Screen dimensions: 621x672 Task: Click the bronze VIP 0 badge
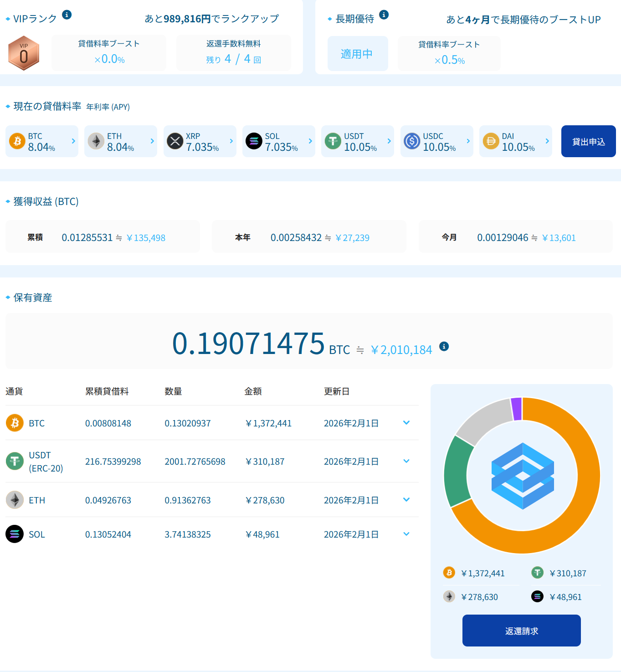click(24, 53)
